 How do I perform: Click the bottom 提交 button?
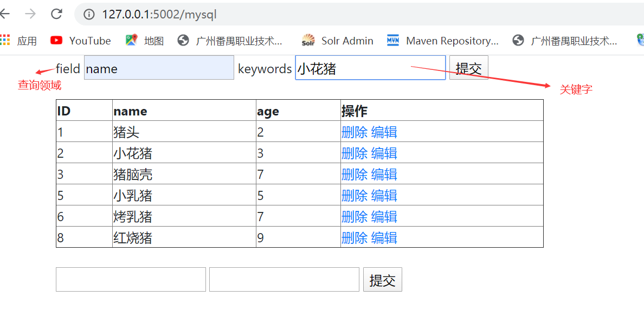pos(382,279)
